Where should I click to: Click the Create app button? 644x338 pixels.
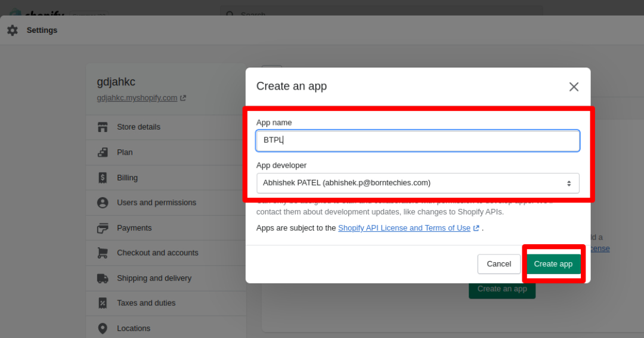(553, 264)
